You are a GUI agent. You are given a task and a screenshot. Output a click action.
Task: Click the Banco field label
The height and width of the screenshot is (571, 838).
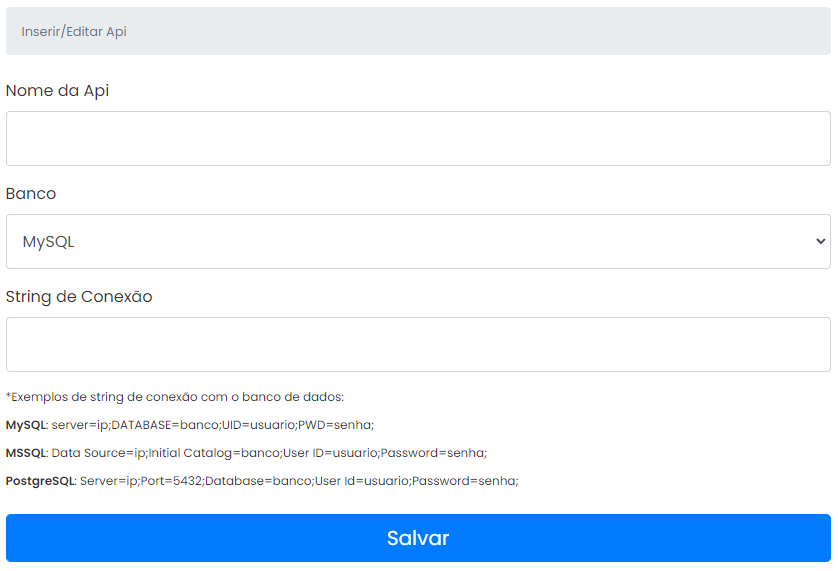[x=31, y=194]
